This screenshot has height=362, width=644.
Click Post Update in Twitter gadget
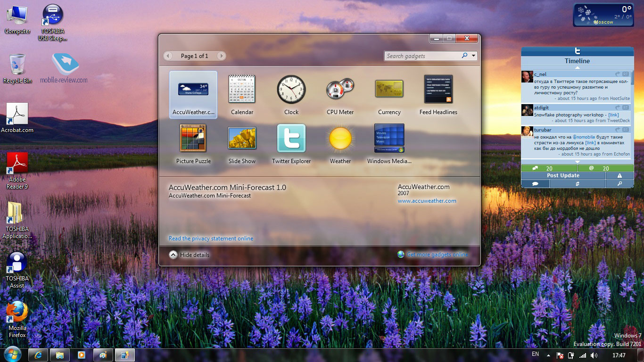[x=563, y=175]
